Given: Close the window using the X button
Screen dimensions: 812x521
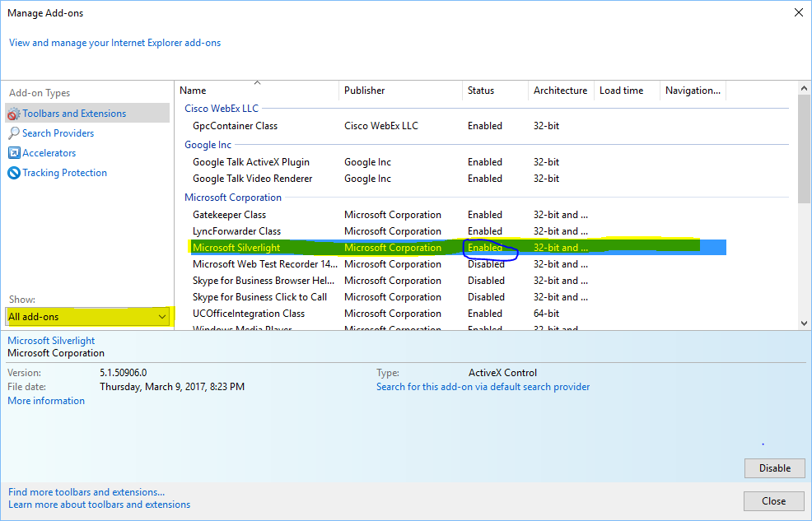Looking at the screenshot, I should 799,12.
